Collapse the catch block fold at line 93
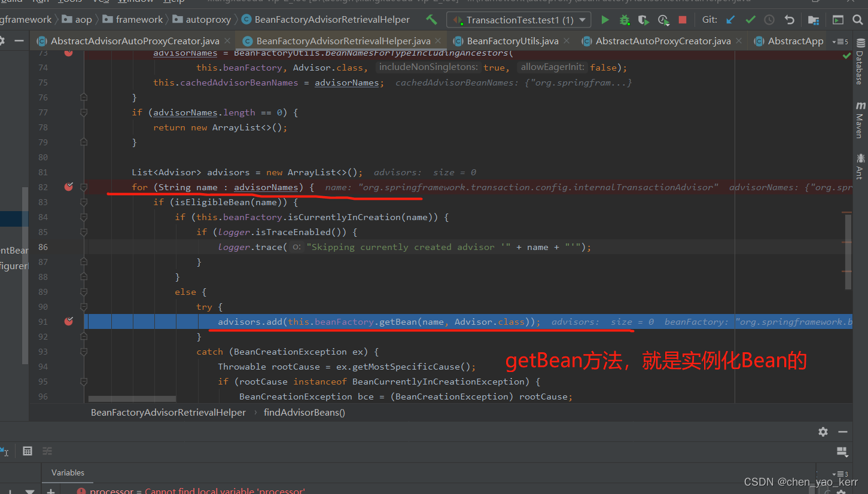The image size is (868, 494). click(84, 352)
